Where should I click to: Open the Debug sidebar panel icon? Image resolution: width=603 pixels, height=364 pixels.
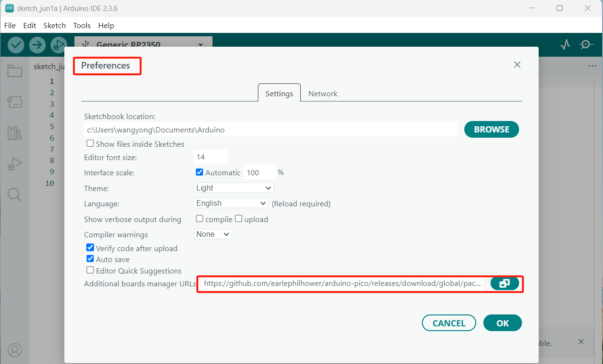[x=15, y=164]
